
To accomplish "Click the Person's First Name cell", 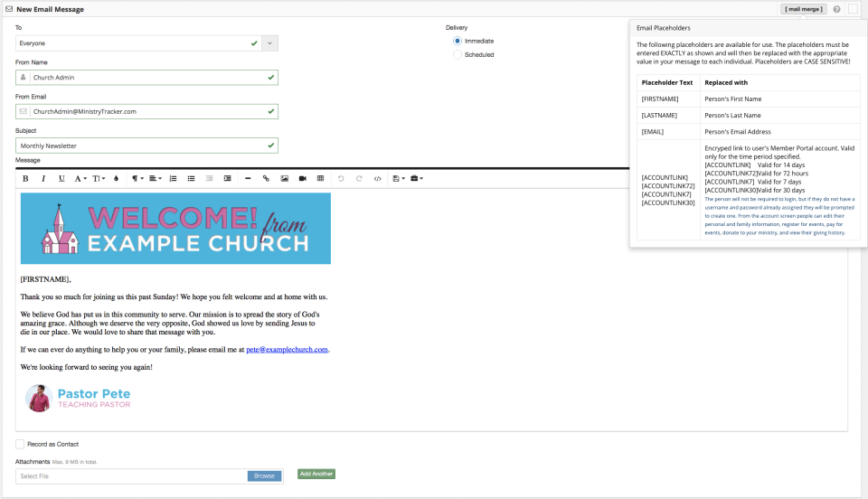I will (x=780, y=99).
